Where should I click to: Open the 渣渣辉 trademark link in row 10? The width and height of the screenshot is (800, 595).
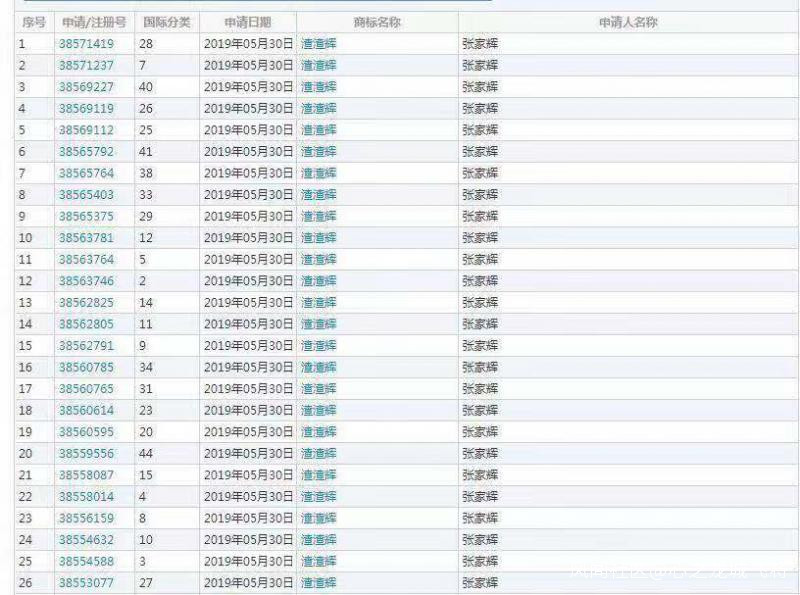pyautogui.click(x=319, y=238)
